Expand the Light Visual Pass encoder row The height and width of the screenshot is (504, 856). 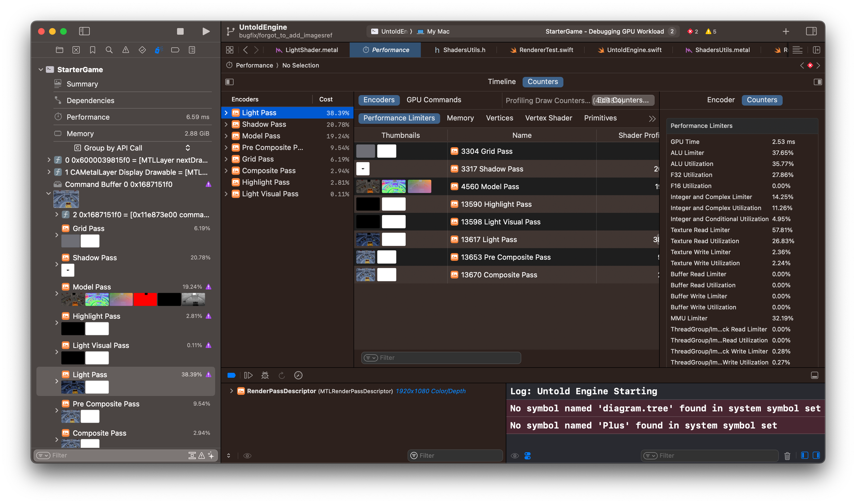(x=226, y=194)
